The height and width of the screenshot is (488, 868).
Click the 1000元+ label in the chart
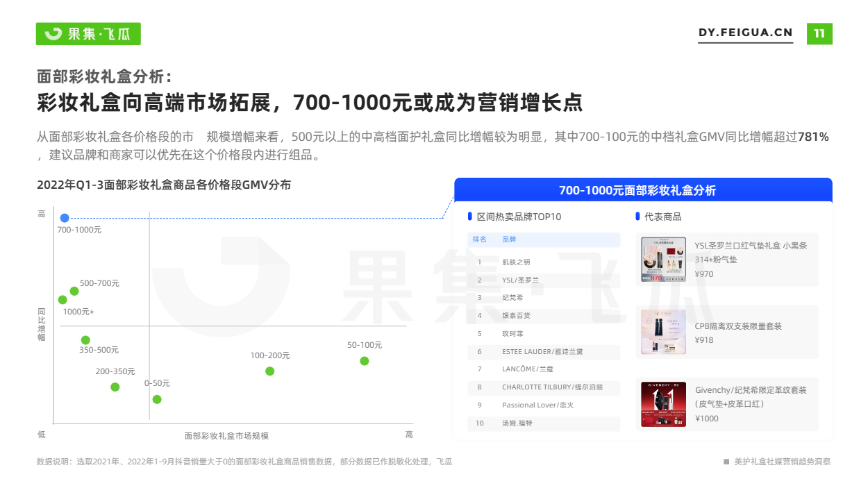coord(78,312)
